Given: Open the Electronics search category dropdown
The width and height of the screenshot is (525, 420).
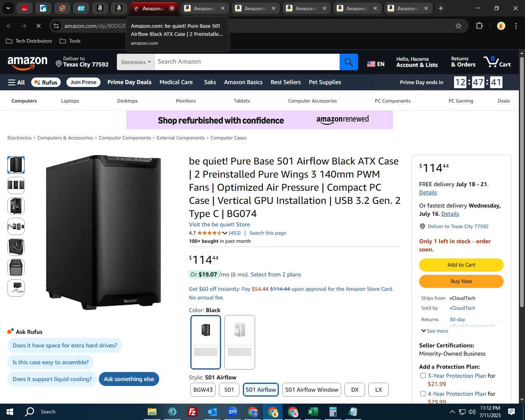Looking at the screenshot, I should [x=136, y=62].
